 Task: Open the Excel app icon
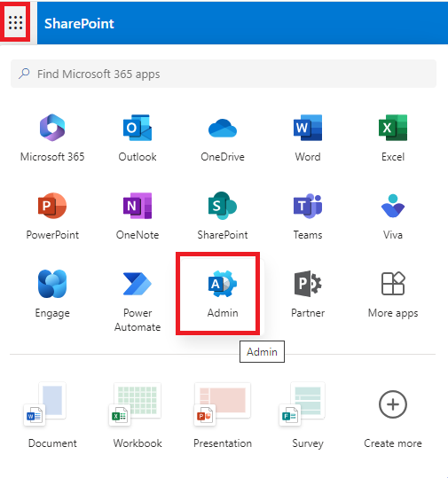pos(393,128)
